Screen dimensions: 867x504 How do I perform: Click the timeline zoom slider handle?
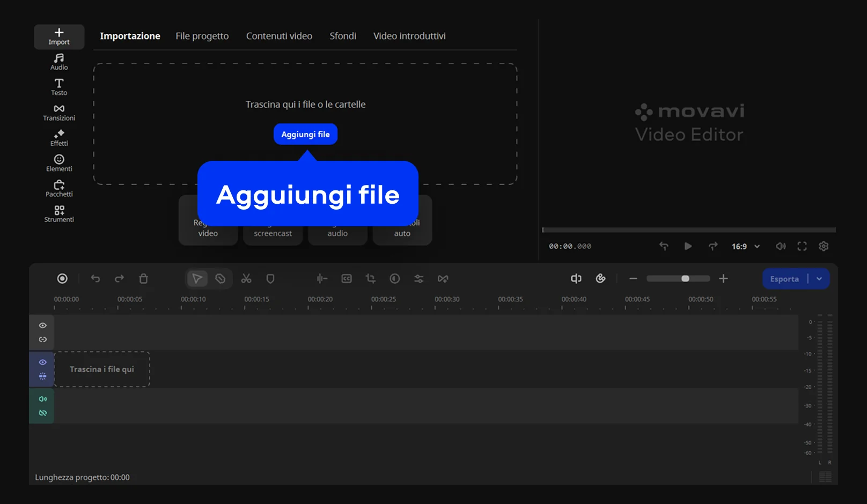tap(685, 279)
